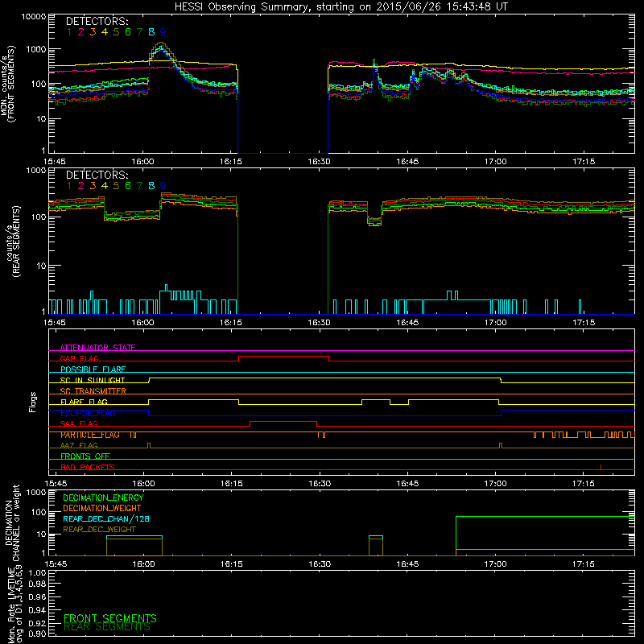Click the SC_IN_SUNLIGHT flag label

93,380
